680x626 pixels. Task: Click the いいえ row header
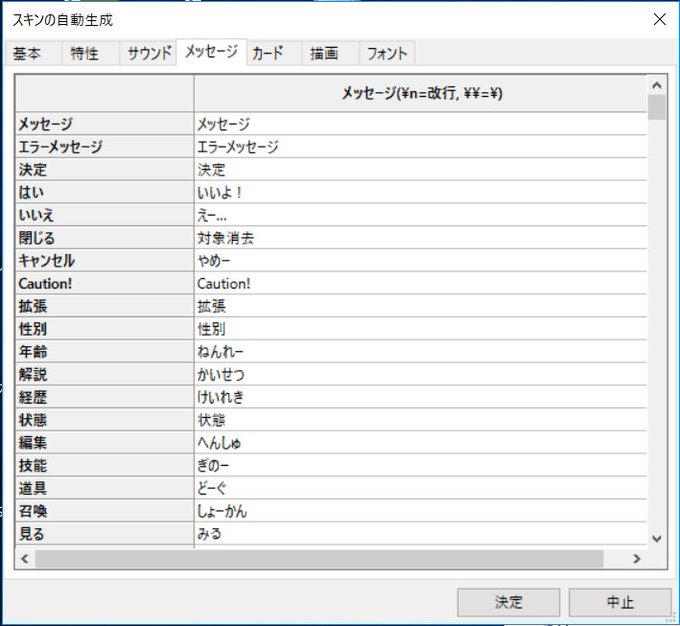[x=105, y=215]
